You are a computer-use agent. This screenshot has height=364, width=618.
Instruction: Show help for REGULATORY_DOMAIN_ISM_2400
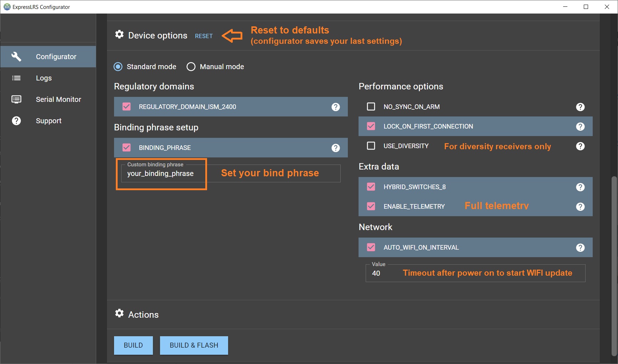tap(336, 107)
